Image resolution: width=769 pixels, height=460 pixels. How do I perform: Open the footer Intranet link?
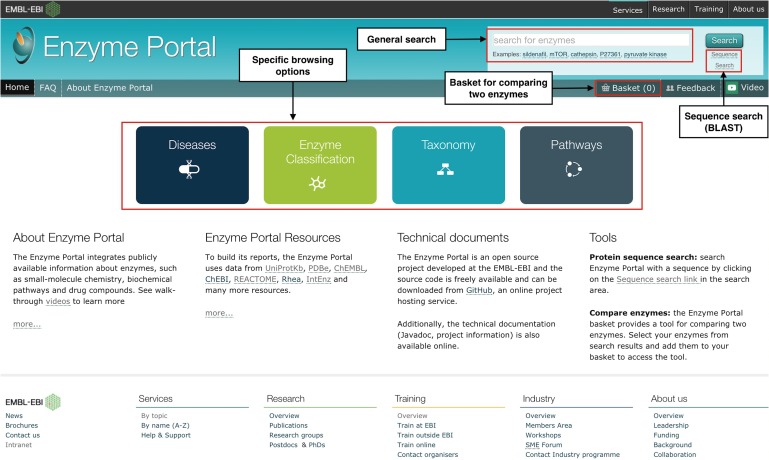pos(18,445)
